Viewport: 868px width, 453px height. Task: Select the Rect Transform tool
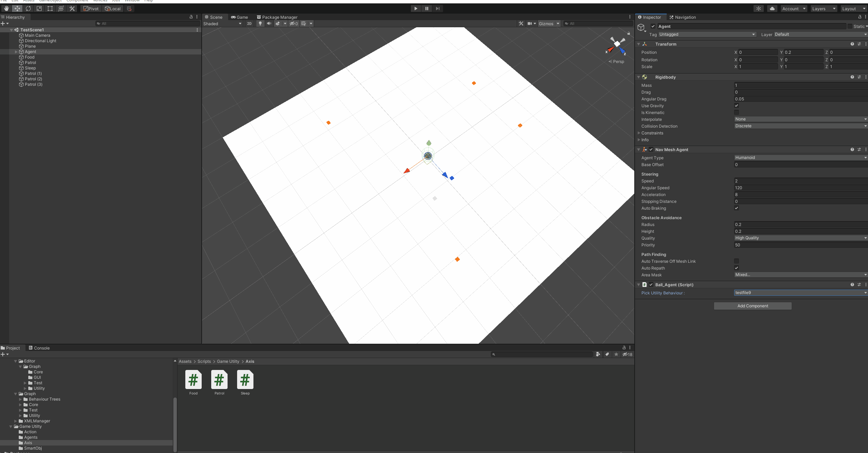coord(50,9)
